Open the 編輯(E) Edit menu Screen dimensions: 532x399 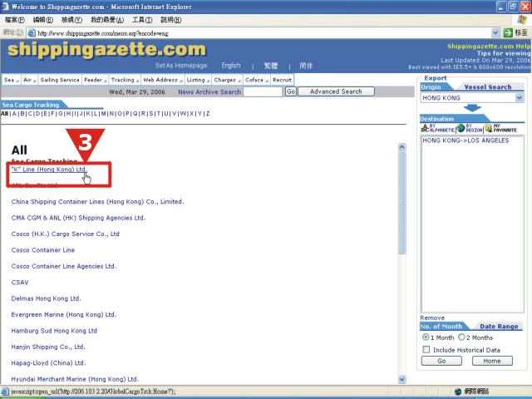tap(43, 20)
